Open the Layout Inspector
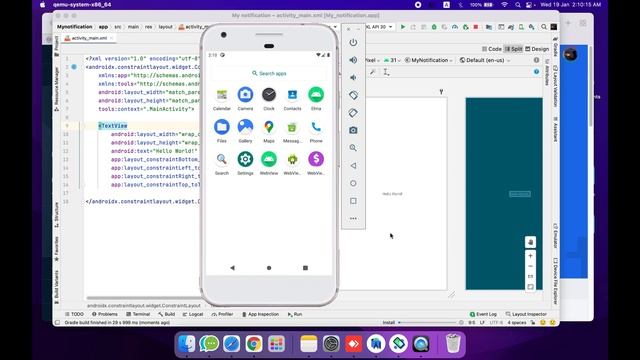The height and width of the screenshot is (360, 640). coord(526,314)
